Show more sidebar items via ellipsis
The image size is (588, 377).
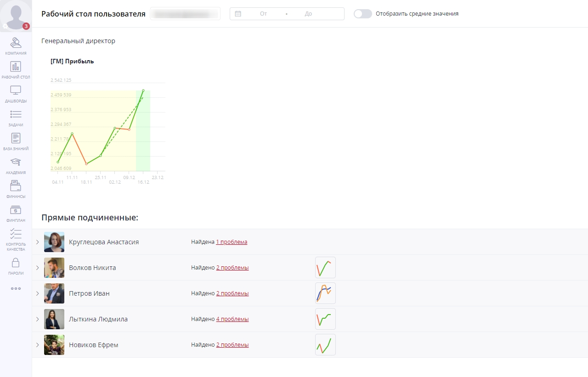tap(16, 289)
